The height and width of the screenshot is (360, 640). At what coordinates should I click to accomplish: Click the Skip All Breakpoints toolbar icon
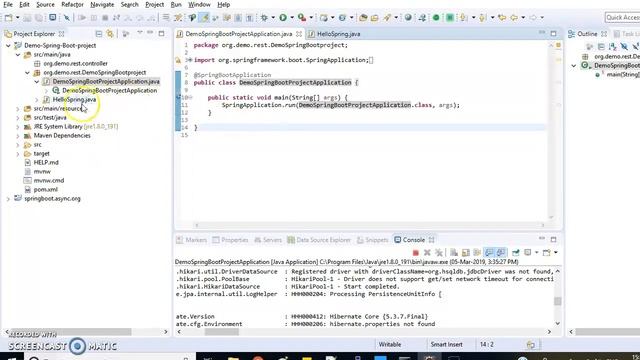[x=67, y=18]
